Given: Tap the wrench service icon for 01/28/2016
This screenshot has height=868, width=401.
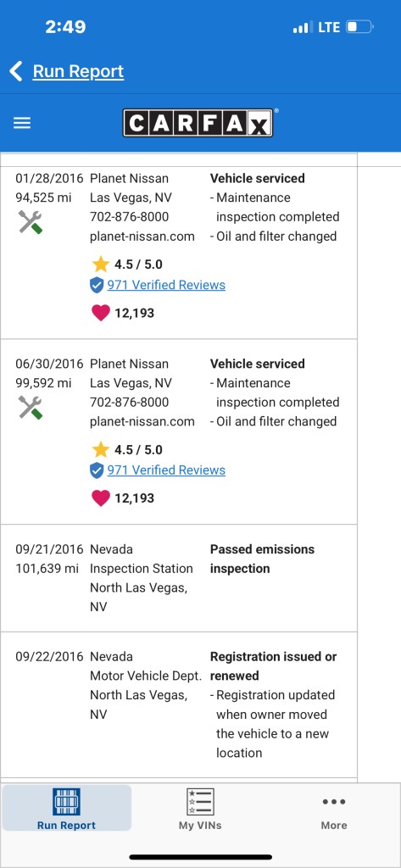Looking at the screenshot, I should click(x=31, y=223).
